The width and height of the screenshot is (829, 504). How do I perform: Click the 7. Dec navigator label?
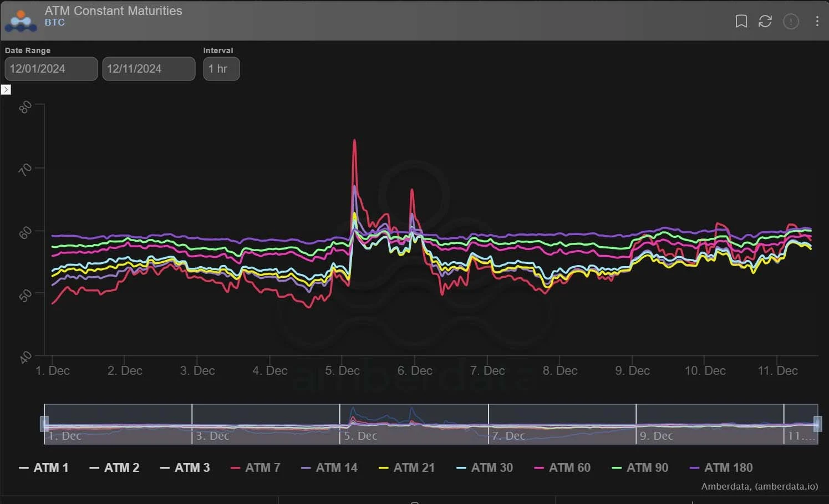(508, 436)
